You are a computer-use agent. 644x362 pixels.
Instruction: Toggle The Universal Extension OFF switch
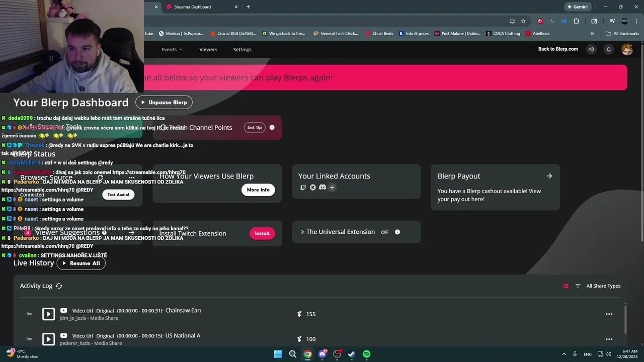coord(385,232)
